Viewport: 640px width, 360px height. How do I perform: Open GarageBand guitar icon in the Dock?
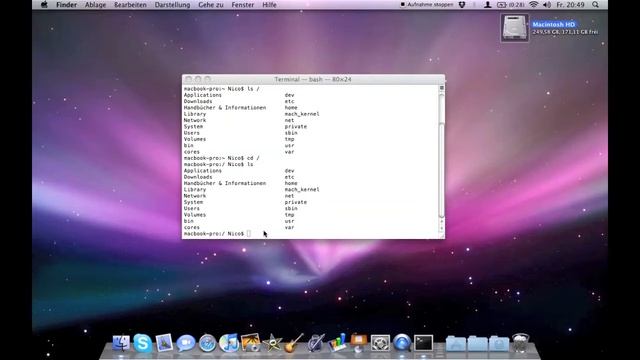coord(294,343)
